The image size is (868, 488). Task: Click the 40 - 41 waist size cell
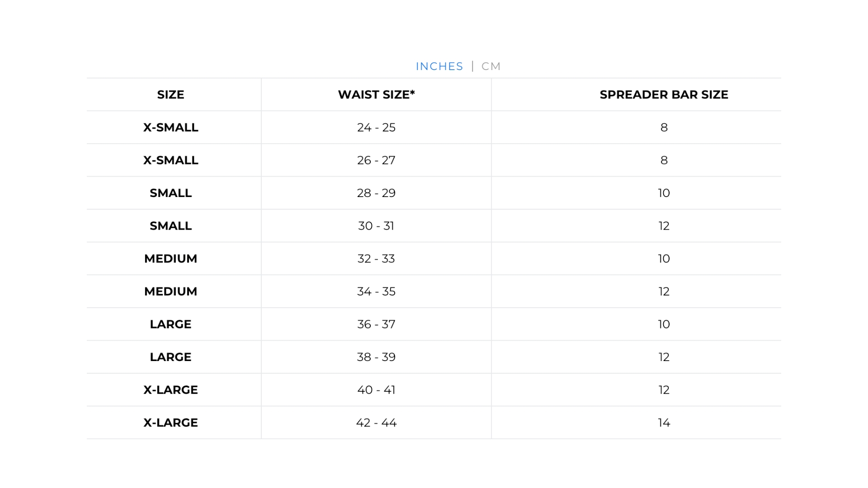(x=376, y=390)
